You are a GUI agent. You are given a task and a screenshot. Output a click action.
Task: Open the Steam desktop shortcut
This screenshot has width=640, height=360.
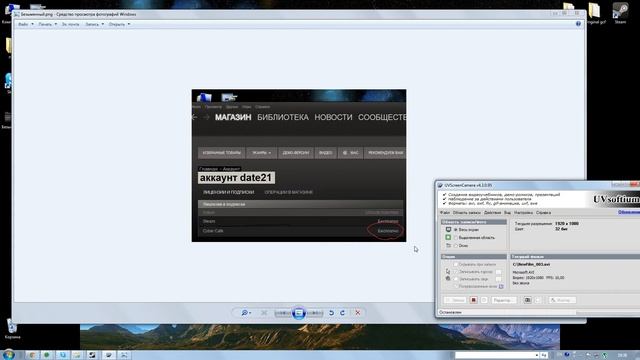(620, 13)
